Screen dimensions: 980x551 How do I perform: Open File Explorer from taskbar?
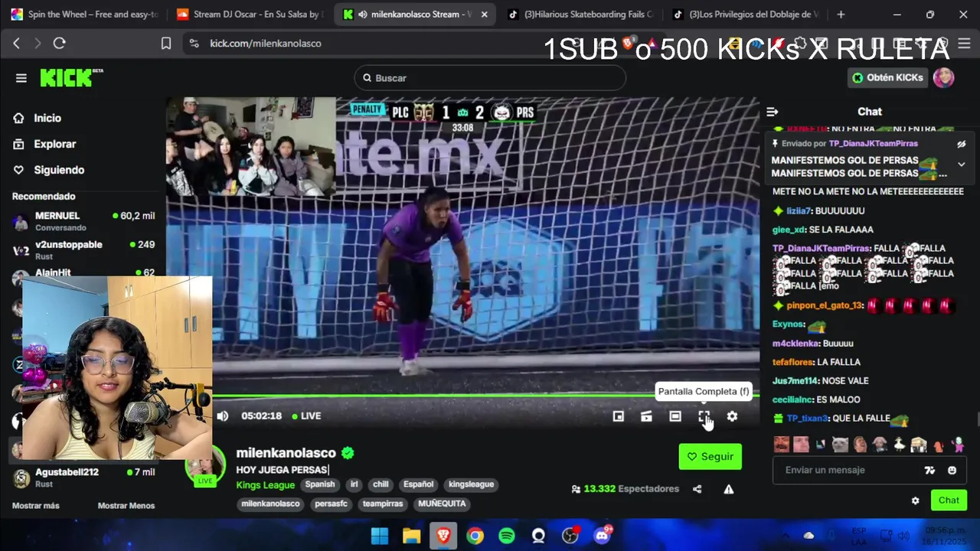pos(411,536)
